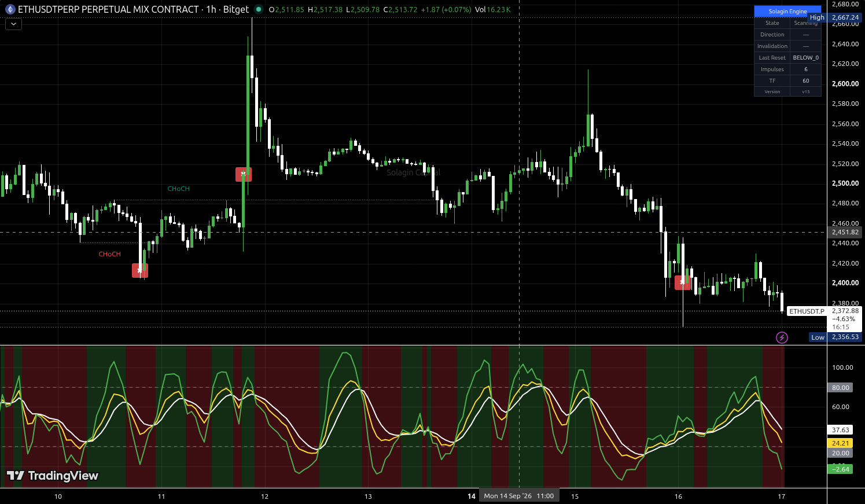Screen dimensions: 865x504
Task: Click the white oscillator value 37.63
Action: [x=841, y=431]
